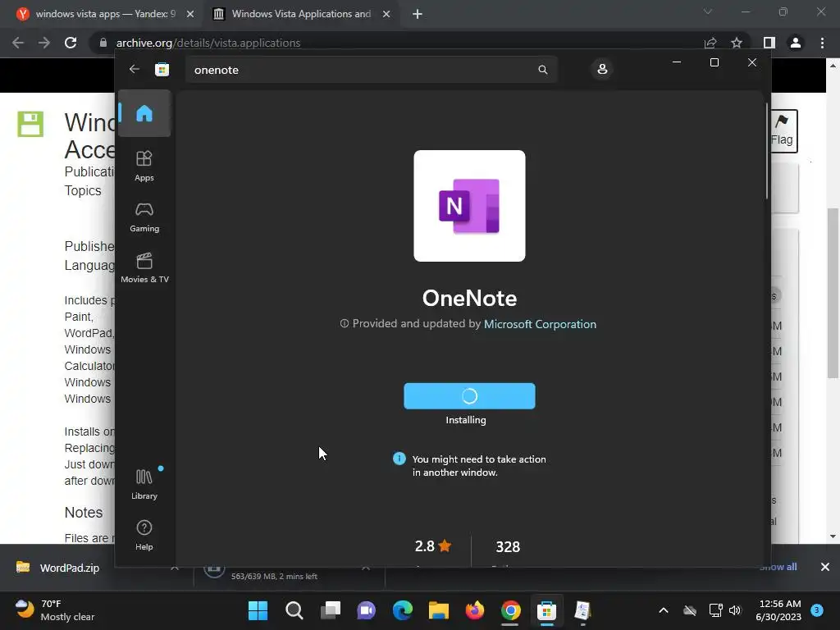This screenshot has width=840, height=630.
Task: Close the Chrome downloads bar
Action: [825, 567]
